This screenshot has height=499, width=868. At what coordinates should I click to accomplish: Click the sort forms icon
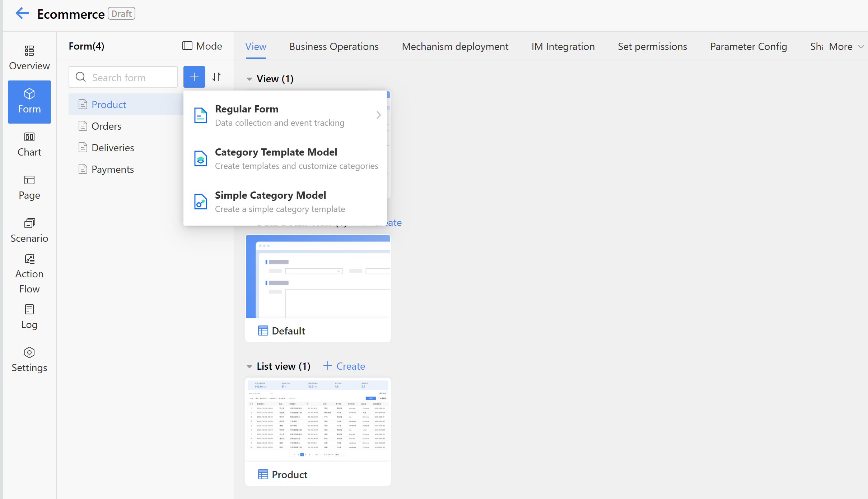[x=216, y=77]
